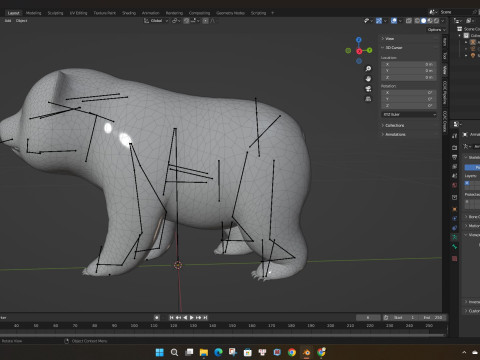Open the View Layer properties tab icon

coord(455,166)
